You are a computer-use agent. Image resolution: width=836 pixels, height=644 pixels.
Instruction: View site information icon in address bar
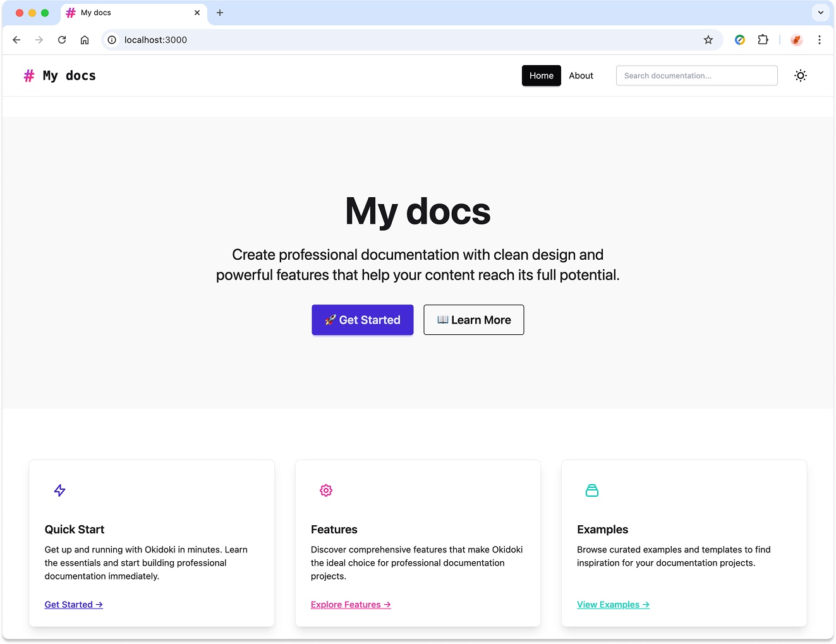[112, 40]
